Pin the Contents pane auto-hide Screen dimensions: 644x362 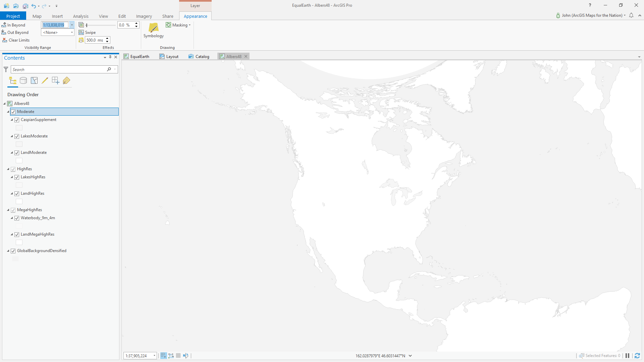(x=110, y=57)
